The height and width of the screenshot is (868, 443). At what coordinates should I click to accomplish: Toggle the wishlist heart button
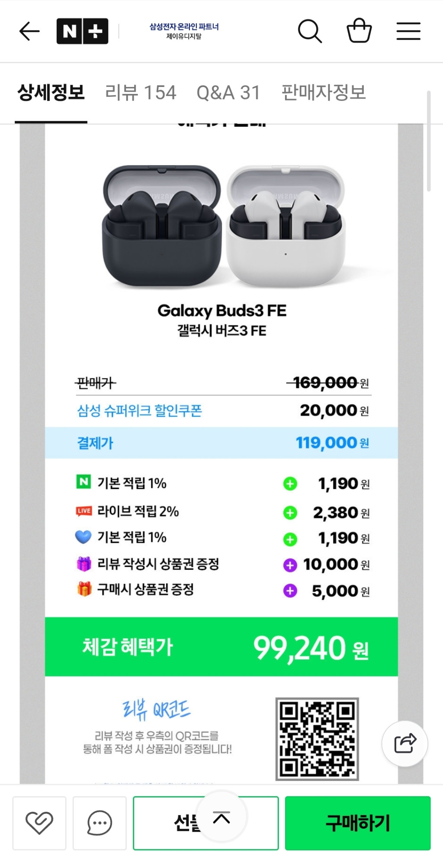click(39, 823)
